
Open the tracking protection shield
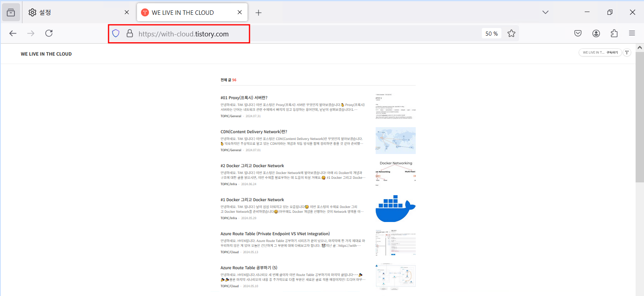click(116, 34)
